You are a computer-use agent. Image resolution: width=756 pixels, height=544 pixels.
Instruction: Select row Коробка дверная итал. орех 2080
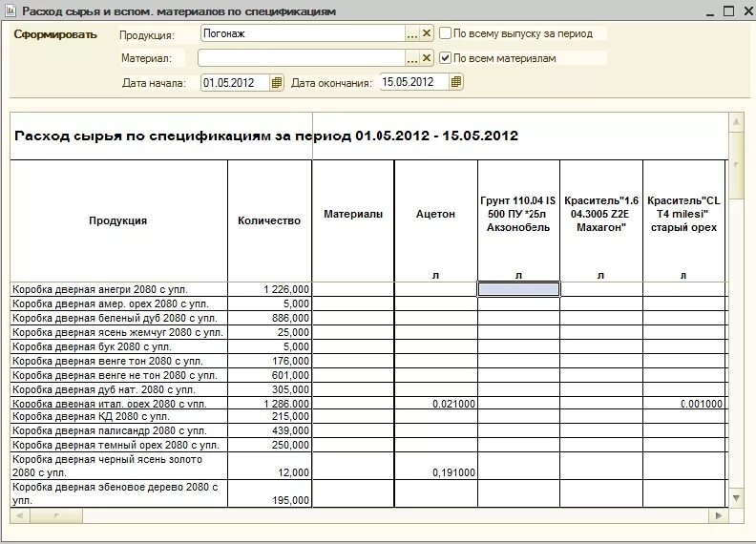click(118, 403)
